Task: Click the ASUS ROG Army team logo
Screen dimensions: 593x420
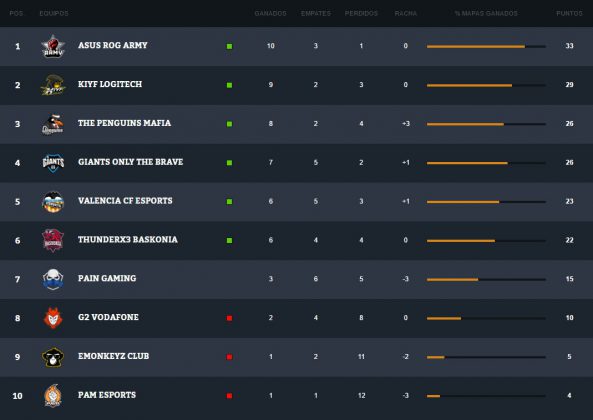Action: click(x=53, y=46)
